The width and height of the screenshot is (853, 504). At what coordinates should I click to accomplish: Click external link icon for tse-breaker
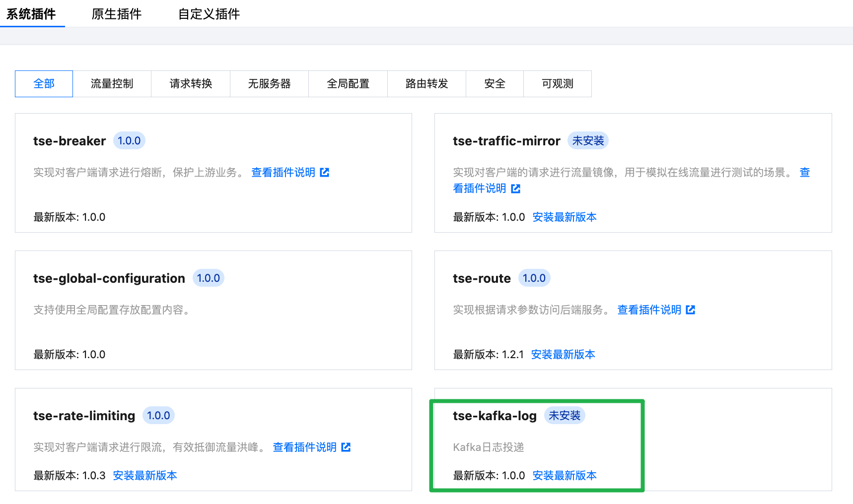coord(325,172)
